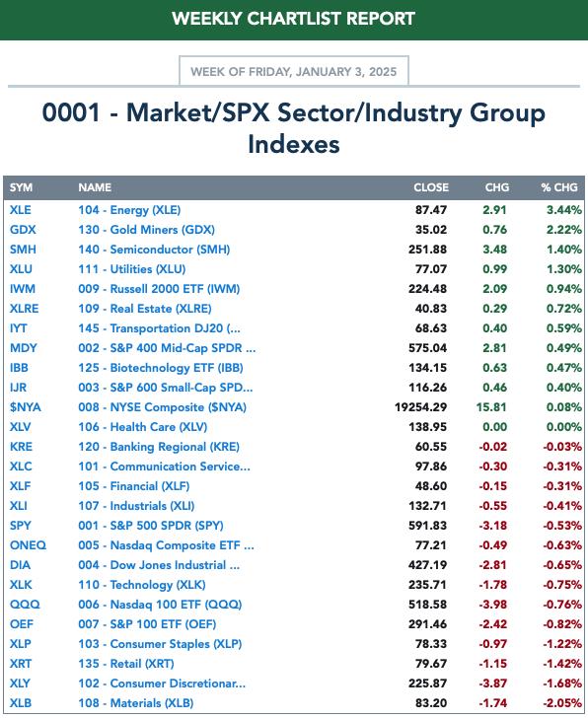588x719 pixels.
Task: Open the XLE symbol link
Action: pos(20,210)
